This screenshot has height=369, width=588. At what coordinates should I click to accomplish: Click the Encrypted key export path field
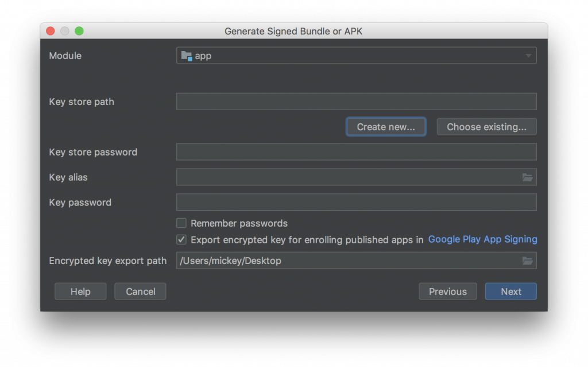(345, 261)
